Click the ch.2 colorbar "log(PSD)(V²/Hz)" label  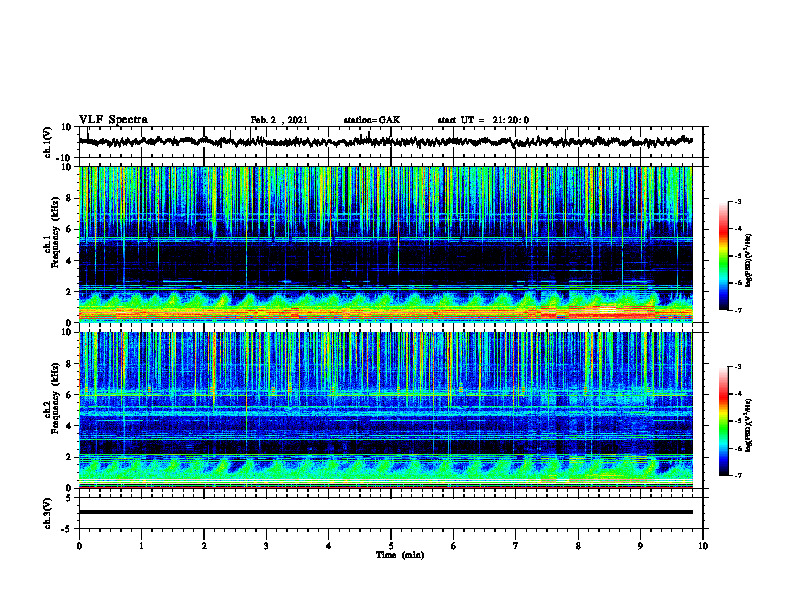749,426
